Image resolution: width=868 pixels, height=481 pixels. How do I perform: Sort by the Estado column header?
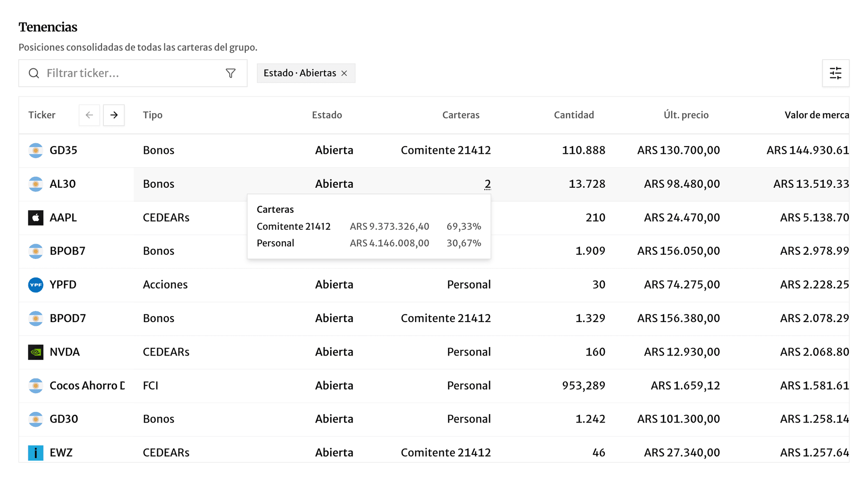click(327, 115)
